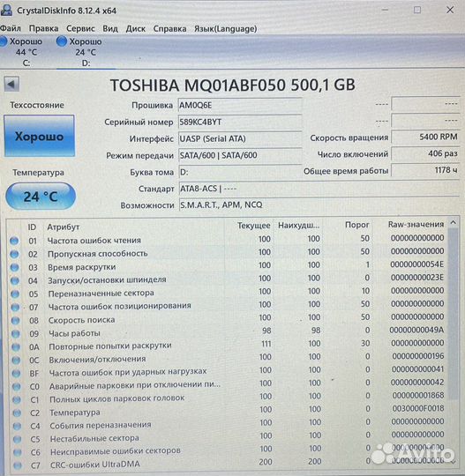
Task: Click status icon for attribute 0A
Action: [16, 346]
